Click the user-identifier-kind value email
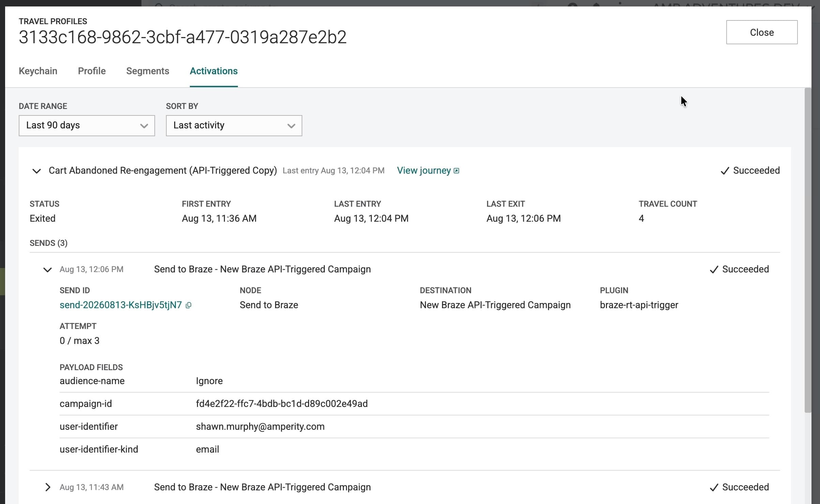The image size is (820, 504). (x=208, y=449)
